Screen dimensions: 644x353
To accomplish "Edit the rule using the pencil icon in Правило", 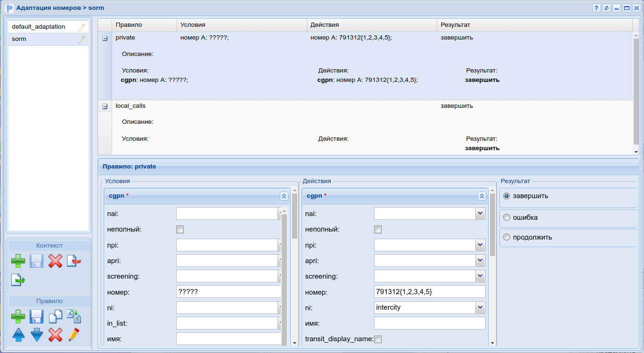I will coord(73,335).
